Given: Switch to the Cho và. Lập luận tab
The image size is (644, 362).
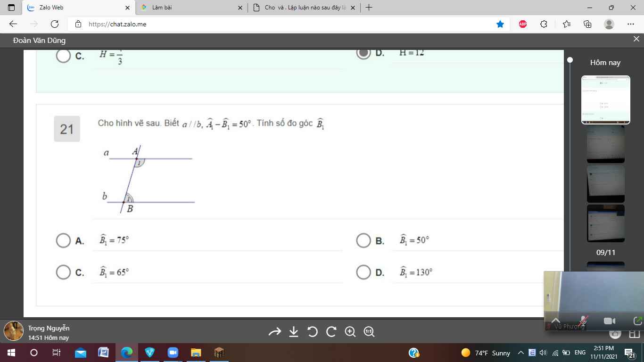Looking at the screenshot, I should point(304,8).
